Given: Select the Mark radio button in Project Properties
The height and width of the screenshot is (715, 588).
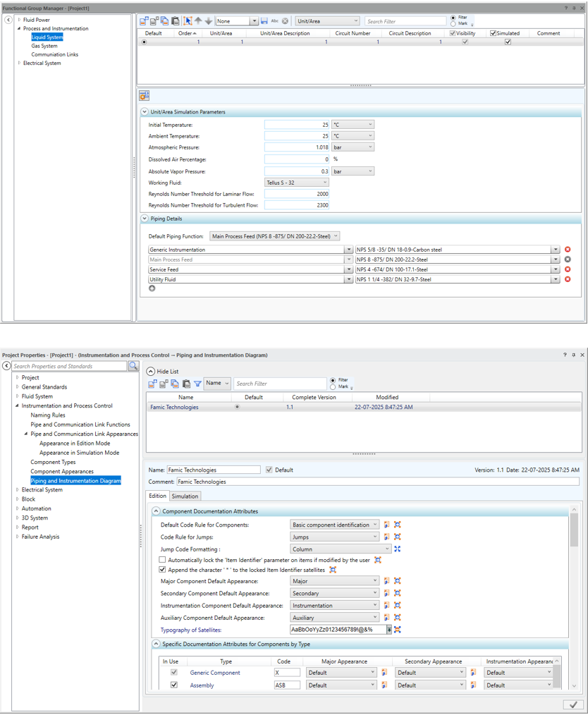Looking at the screenshot, I should (333, 387).
